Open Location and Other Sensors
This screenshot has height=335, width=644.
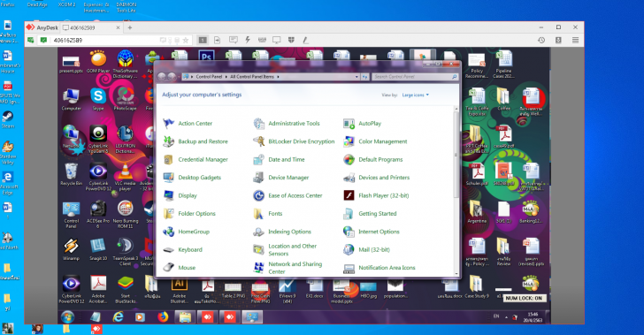point(285,249)
